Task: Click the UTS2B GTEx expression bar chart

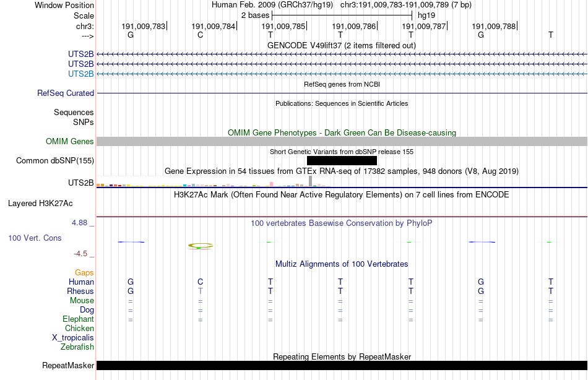Action: point(213,181)
